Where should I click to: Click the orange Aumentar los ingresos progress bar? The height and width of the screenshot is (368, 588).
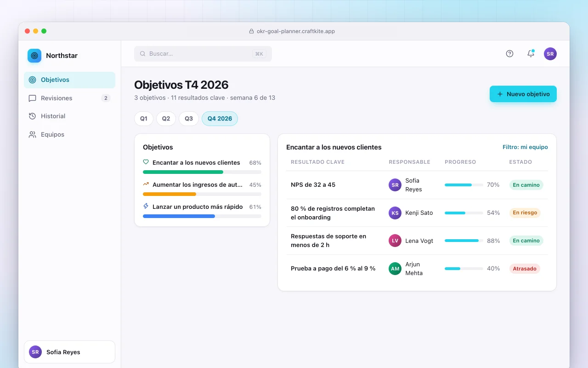pyautogui.click(x=202, y=194)
